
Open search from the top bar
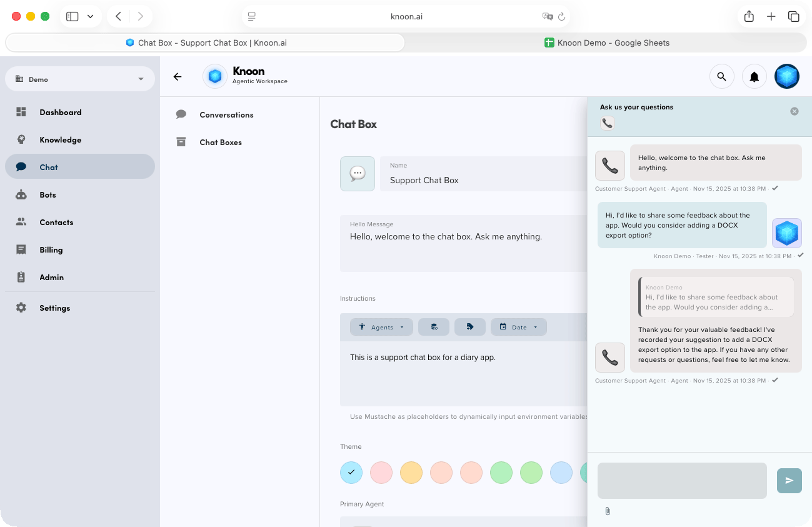(x=722, y=76)
